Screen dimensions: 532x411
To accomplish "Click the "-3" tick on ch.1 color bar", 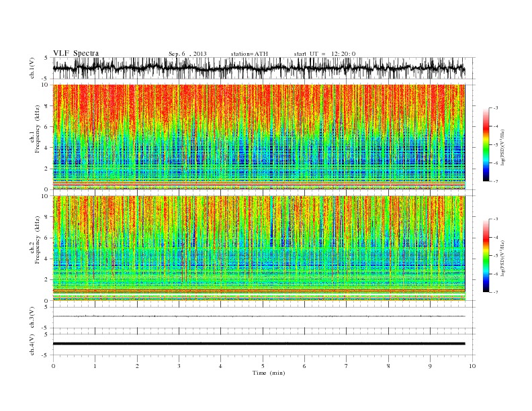I will [x=495, y=108].
